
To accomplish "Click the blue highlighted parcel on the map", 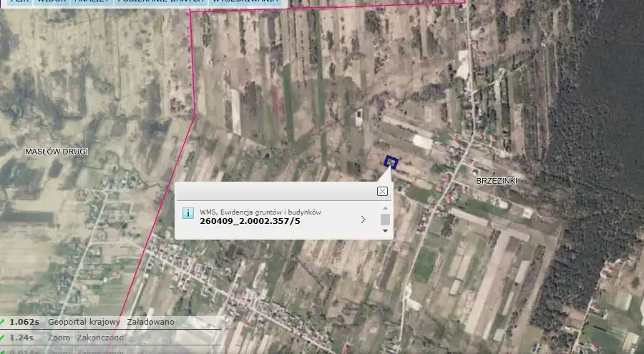I will (391, 162).
